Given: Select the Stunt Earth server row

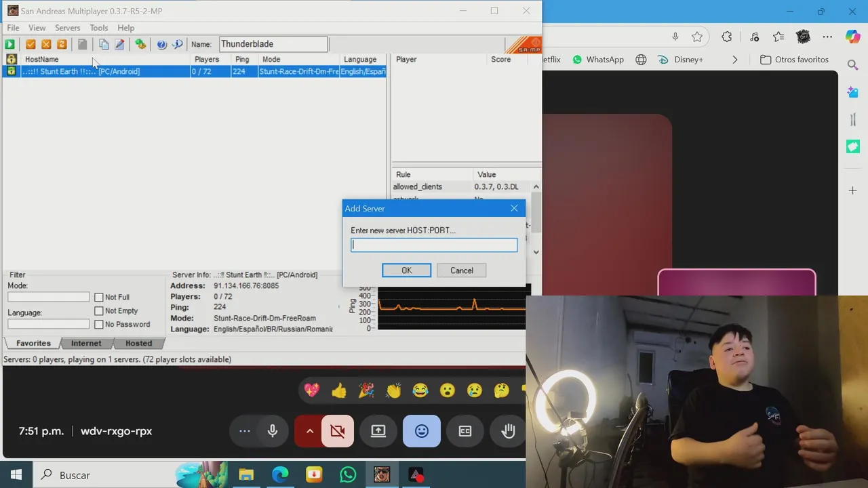Looking at the screenshot, I should pyautogui.click(x=195, y=71).
